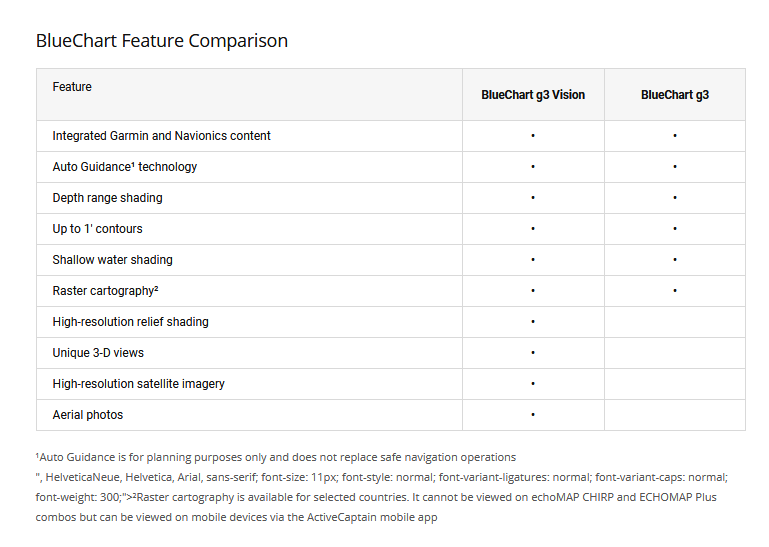Select the BlueChart g3 column header
The image size is (769, 547).
click(x=675, y=95)
